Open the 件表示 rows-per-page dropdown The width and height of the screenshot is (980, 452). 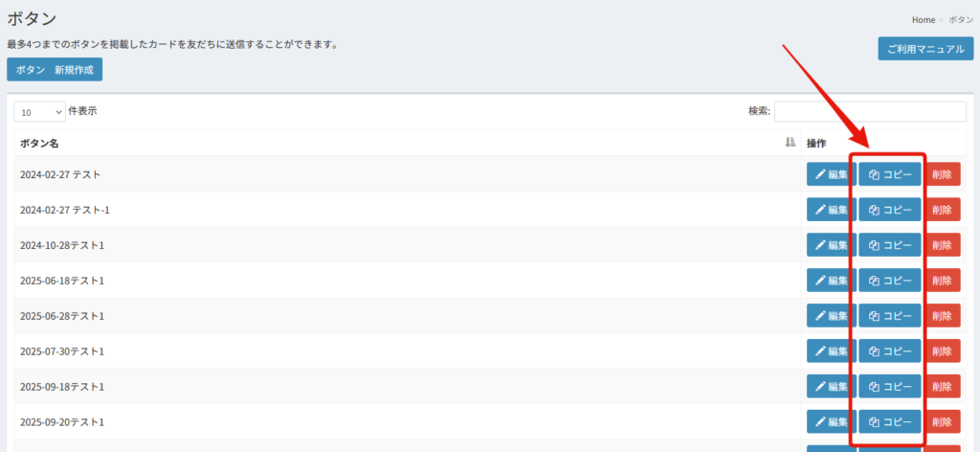tap(39, 112)
